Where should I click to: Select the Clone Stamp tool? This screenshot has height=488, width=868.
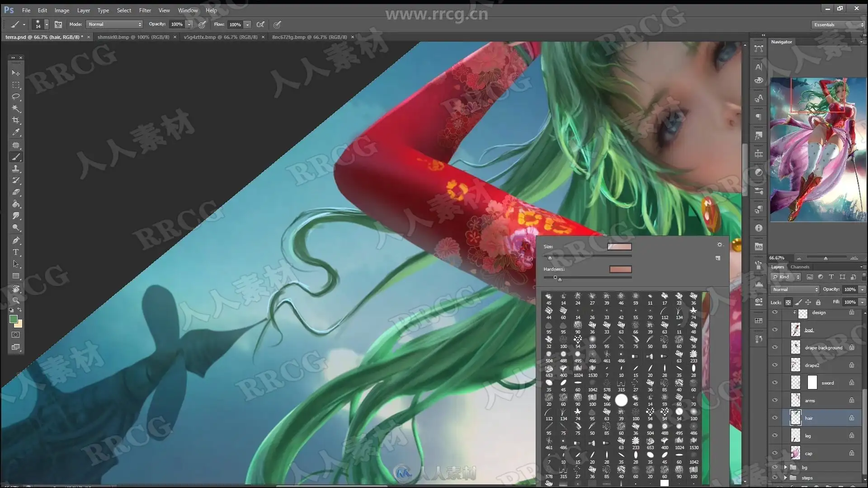pyautogui.click(x=16, y=169)
